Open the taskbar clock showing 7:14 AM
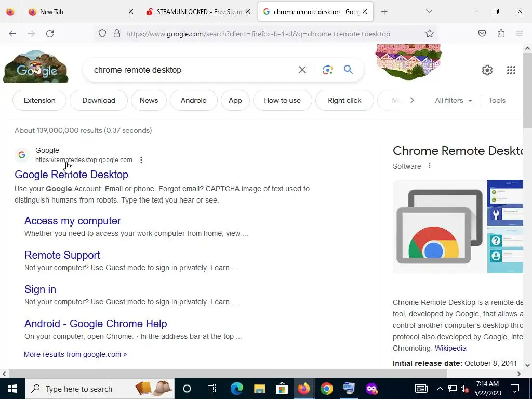This screenshot has height=399, width=532. pos(487,389)
